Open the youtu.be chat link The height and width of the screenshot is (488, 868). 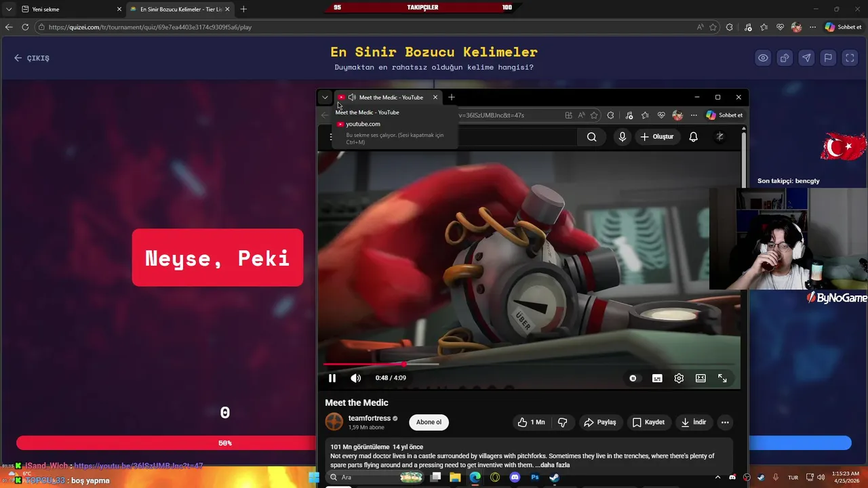pyautogui.click(x=138, y=466)
